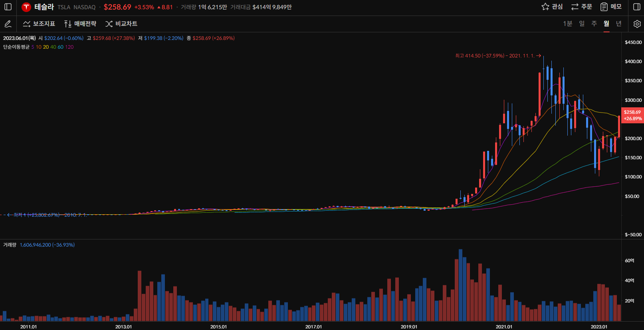Click 거래량 volume panel label
This screenshot has width=644, height=330.
click(x=10, y=245)
